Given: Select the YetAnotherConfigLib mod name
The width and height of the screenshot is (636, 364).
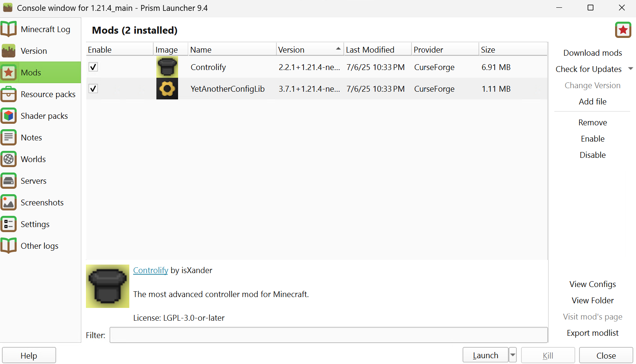Looking at the screenshot, I should click(x=228, y=89).
